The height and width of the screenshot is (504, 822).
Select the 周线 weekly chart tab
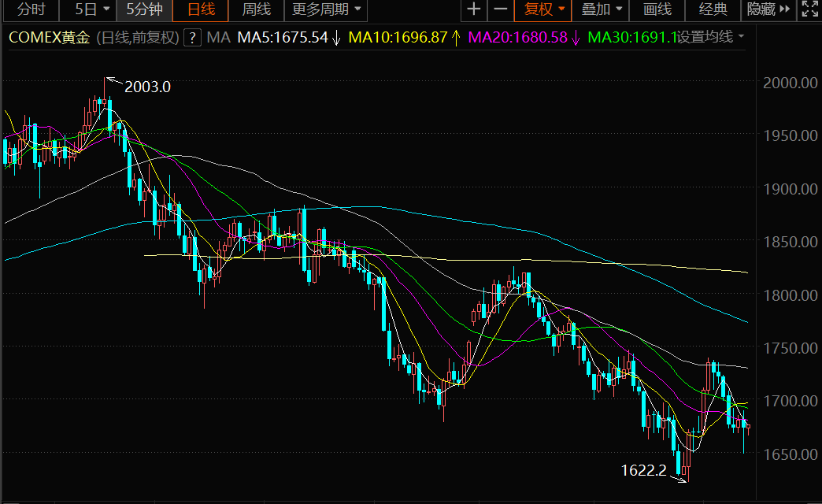tap(256, 9)
